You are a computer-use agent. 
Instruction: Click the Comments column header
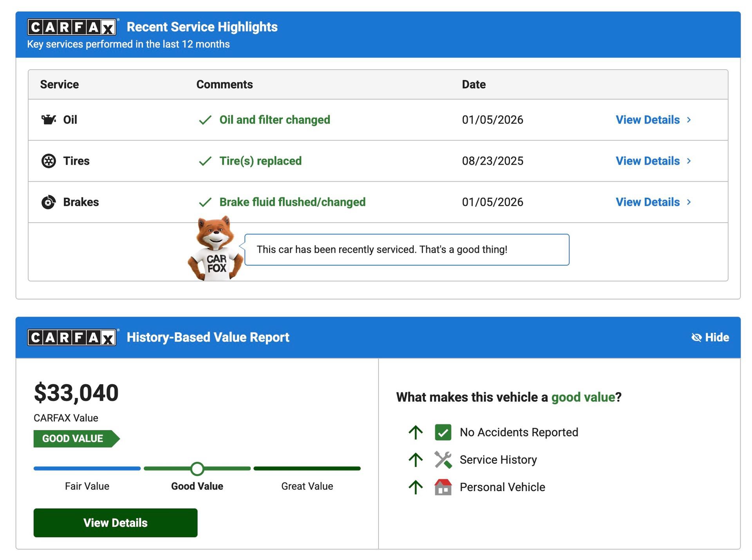click(224, 85)
